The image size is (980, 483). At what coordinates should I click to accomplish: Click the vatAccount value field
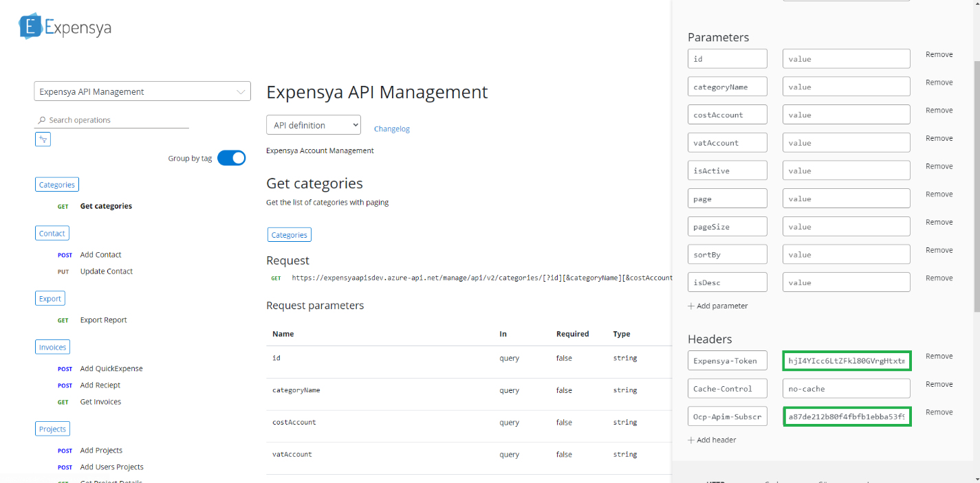pos(847,143)
